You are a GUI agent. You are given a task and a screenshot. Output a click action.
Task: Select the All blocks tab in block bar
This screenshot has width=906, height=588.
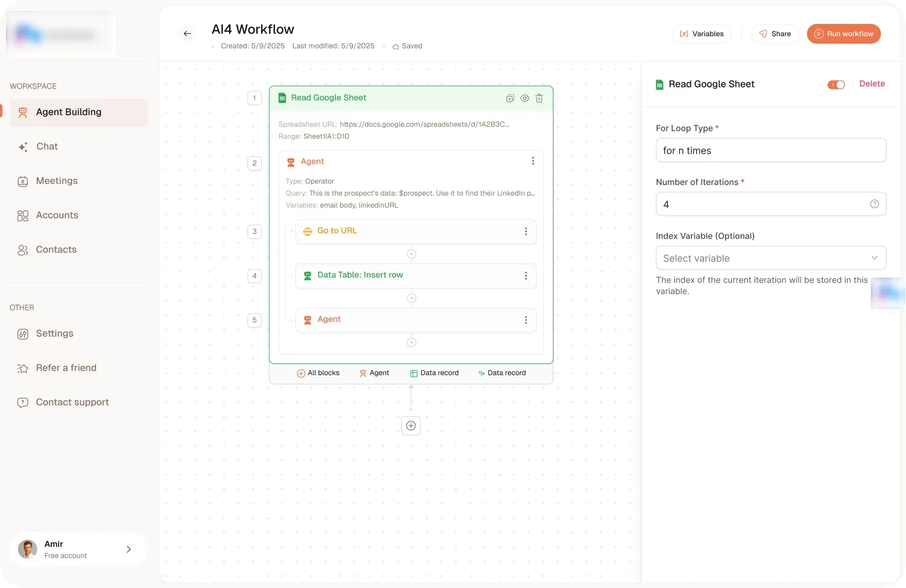(x=318, y=373)
